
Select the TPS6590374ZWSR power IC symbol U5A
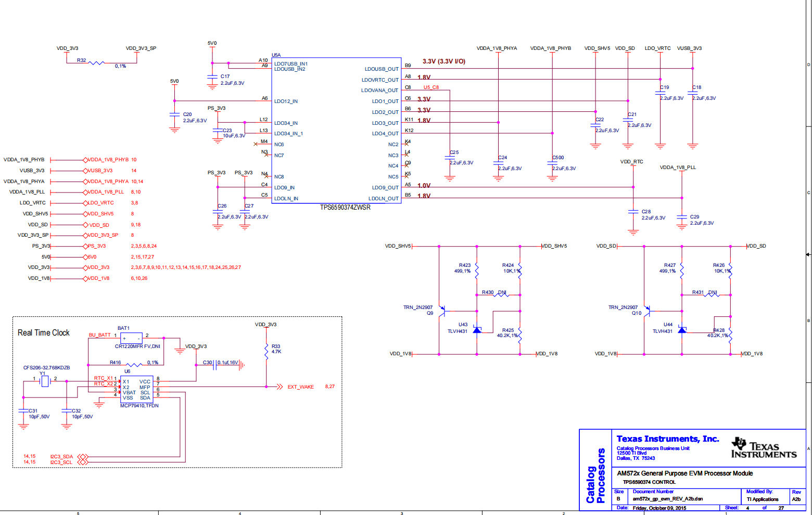(x=336, y=130)
